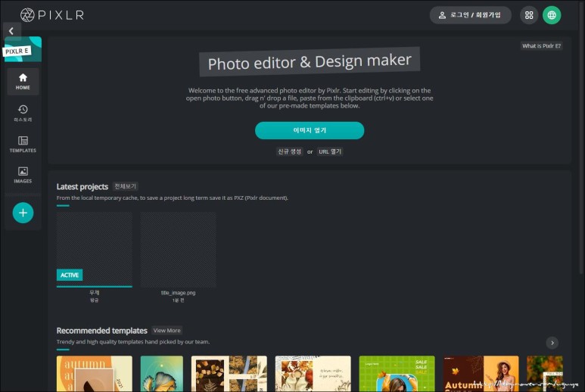Click the round plus create button
This screenshot has width=585, height=392.
pos(23,213)
